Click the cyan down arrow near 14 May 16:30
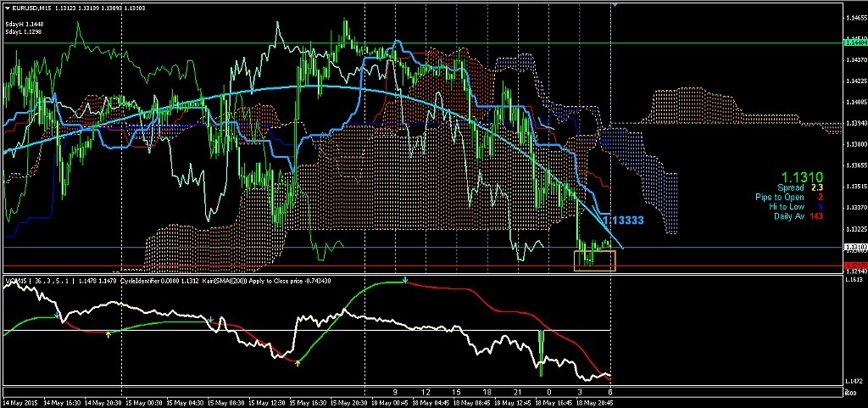The width and height of the screenshot is (868, 408). 57,316
